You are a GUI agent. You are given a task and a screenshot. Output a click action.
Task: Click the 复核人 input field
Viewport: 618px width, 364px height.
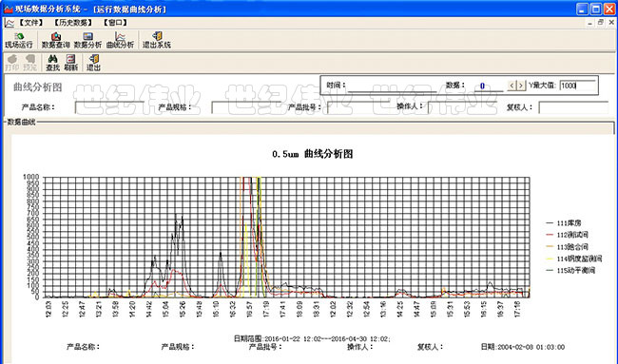point(573,107)
